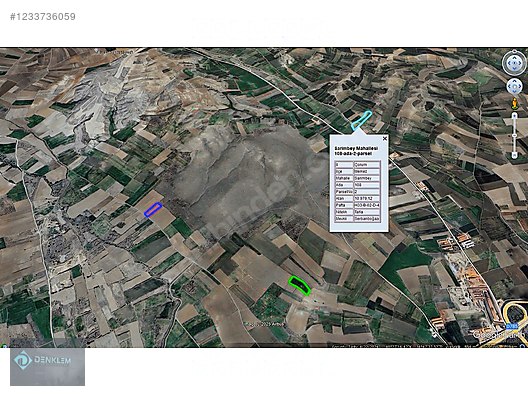Select the cyan outlined parcel near the road
Viewport: 528px width, 396px height.
point(361,120)
